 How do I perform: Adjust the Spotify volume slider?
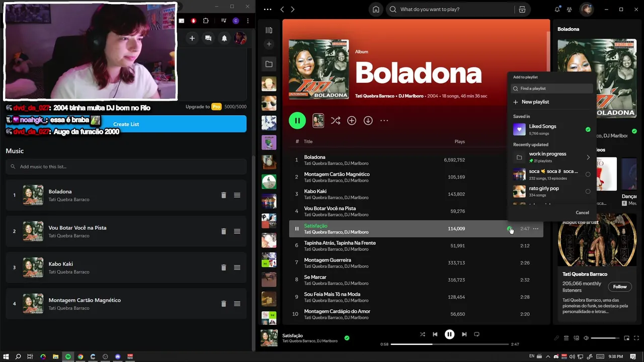click(605, 338)
